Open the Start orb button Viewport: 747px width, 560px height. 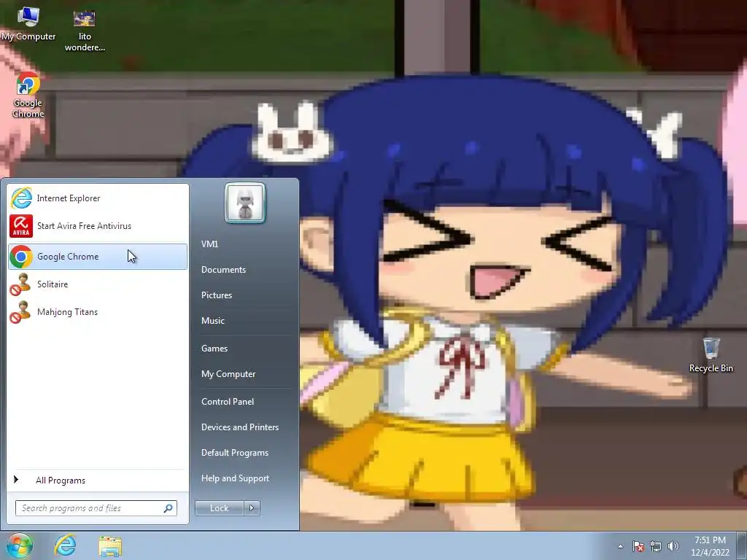pos(20,545)
